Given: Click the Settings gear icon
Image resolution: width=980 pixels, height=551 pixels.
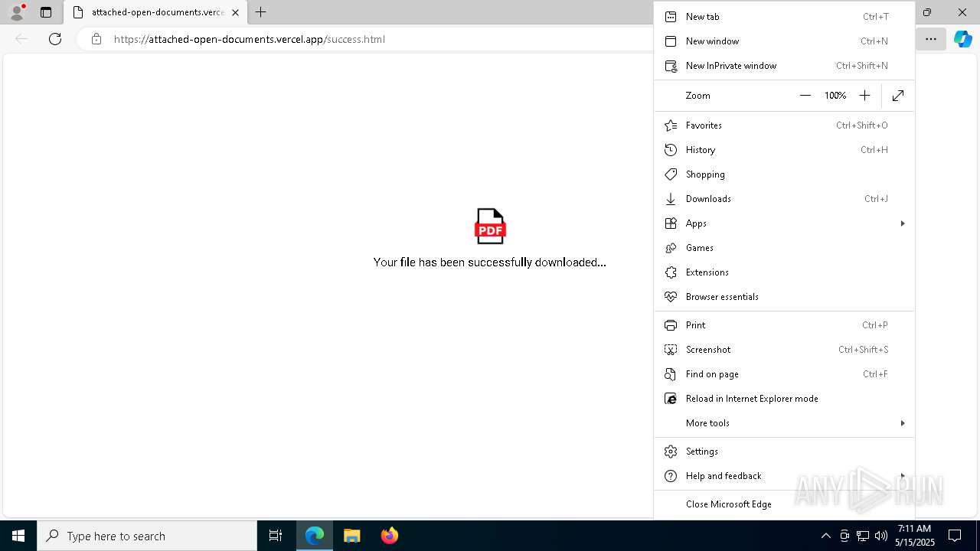Looking at the screenshot, I should pyautogui.click(x=671, y=452).
